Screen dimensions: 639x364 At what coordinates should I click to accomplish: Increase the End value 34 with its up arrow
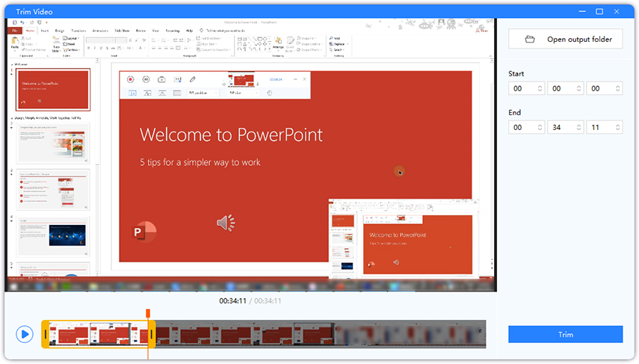(x=578, y=126)
